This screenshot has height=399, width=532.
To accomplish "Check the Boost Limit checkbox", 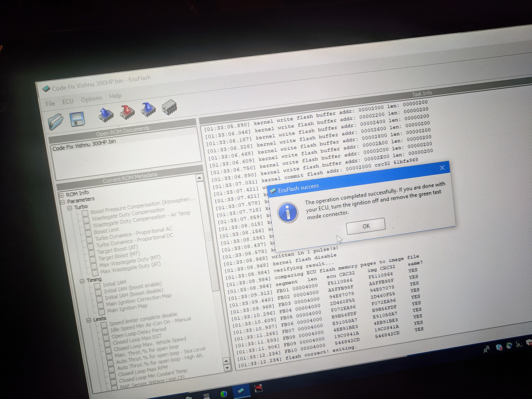I will (x=88, y=233).
